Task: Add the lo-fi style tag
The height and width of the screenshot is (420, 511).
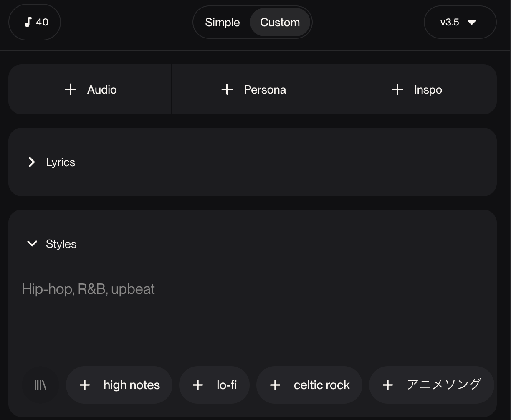Action: tap(226, 385)
